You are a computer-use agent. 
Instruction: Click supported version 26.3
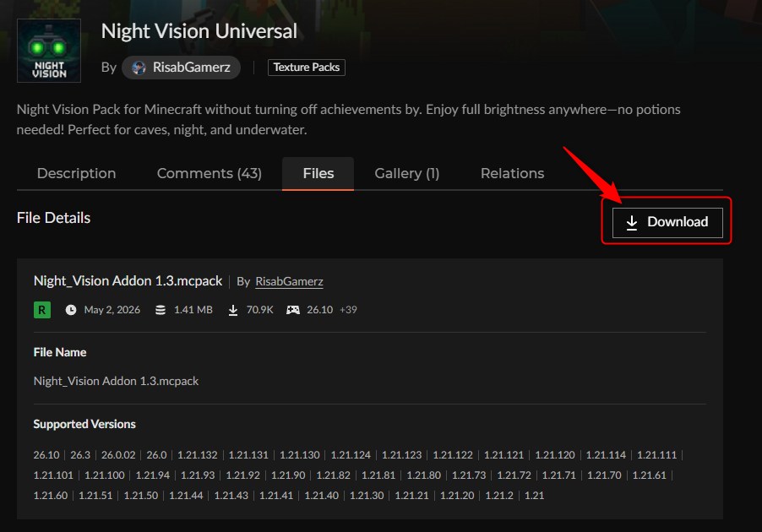tap(80, 455)
